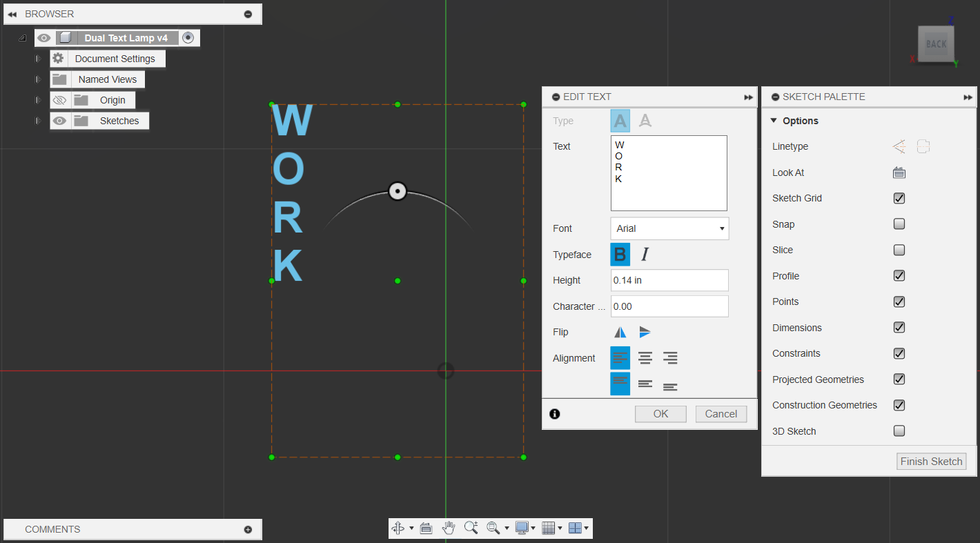
Task: Confirm the text with OK button
Action: click(660, 414)
